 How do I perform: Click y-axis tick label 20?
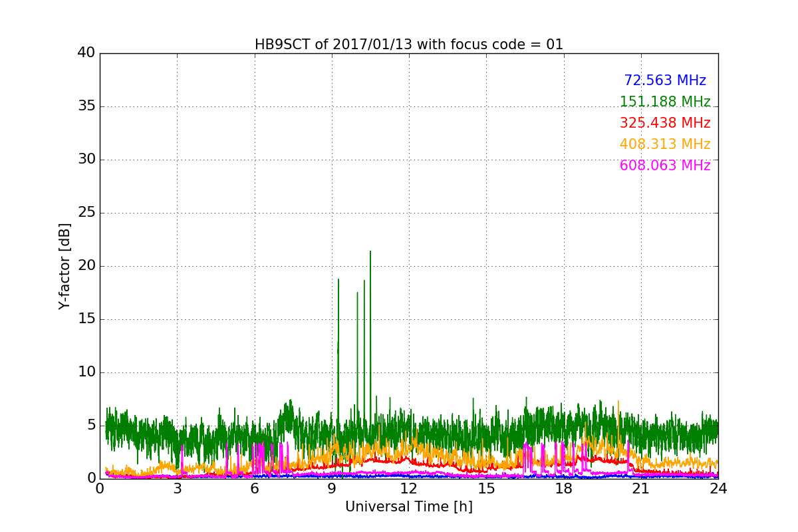[86, 266]
